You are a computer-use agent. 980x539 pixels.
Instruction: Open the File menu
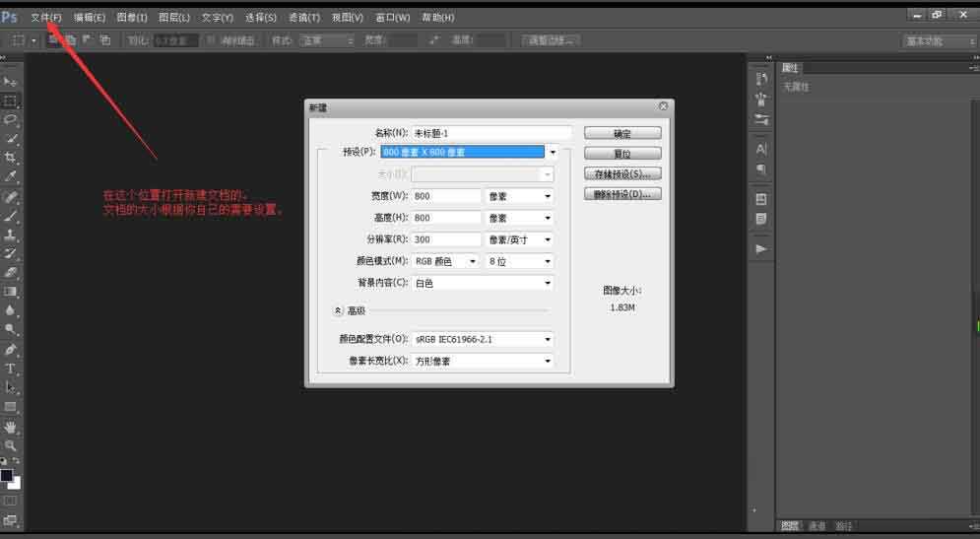[x=45, y=18]
